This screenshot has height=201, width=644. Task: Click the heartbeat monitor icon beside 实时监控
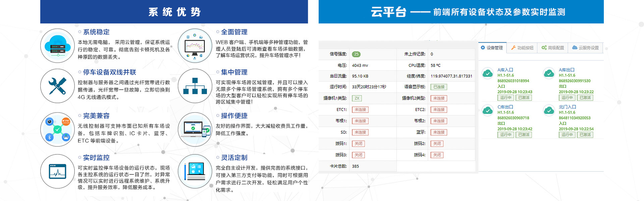coord(57,171)
